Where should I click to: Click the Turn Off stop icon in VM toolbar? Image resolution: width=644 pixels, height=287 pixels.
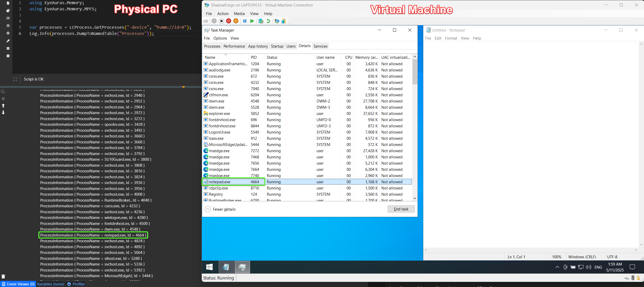221,21
